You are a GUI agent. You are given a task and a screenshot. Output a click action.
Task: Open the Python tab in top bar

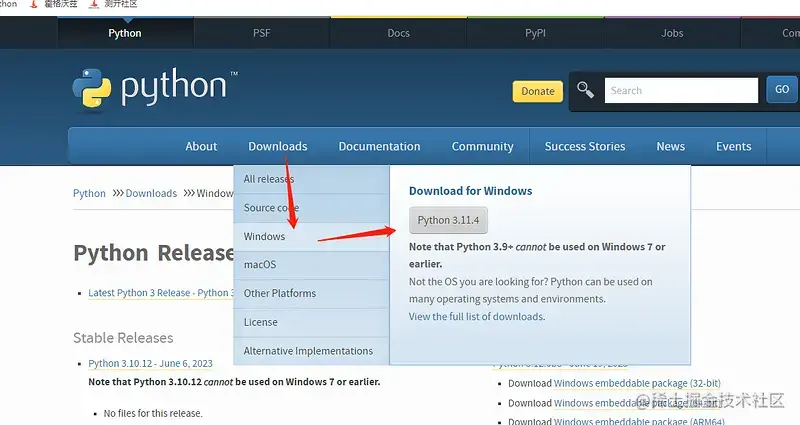point(125,33)
